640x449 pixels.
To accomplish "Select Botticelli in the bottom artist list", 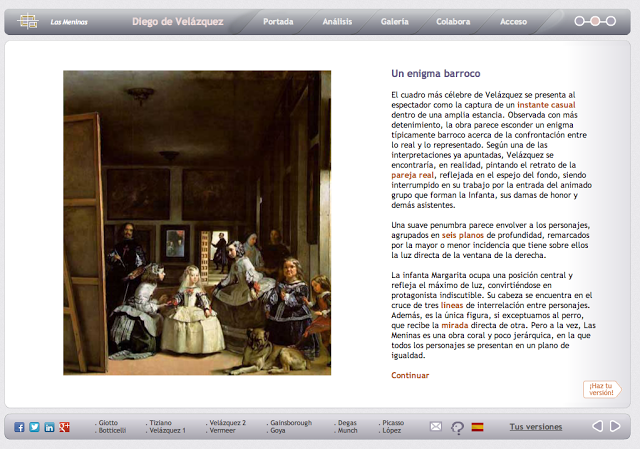I will [x=111, y=431].
